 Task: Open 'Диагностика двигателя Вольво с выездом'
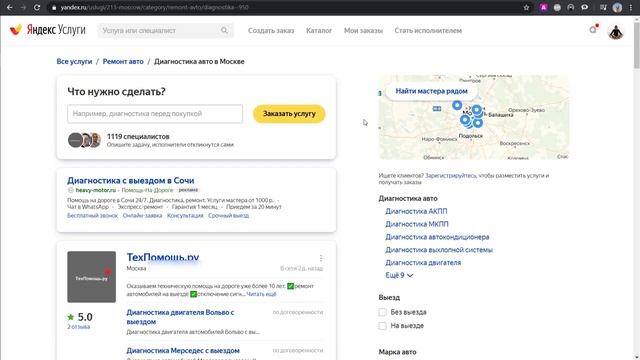[x=180, y=317]
